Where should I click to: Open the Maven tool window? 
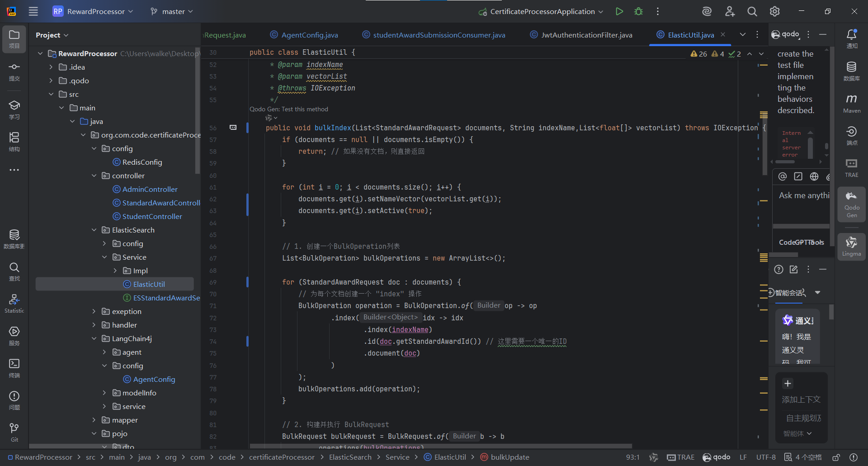(852, 104)
